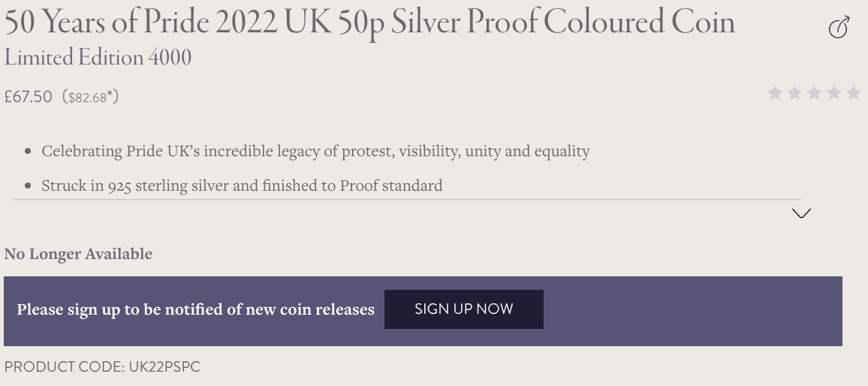The width and height of the screenshot is (868, 386).
Task: Click the Celebrating Pride UK's legacy bullet
Action: point(315,151)
